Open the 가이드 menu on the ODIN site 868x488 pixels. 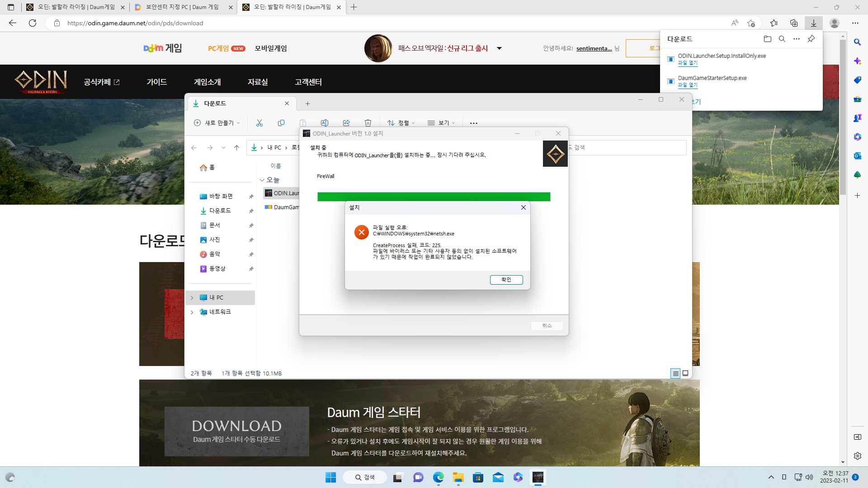(x=156, y=82)
